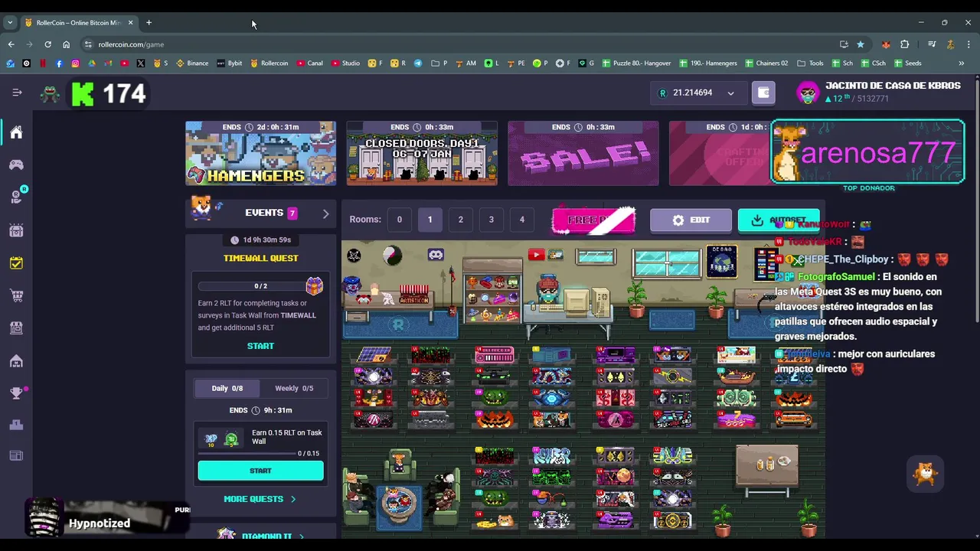Viewport: 980px width, 551px height.
Task: Select room 4 tab
Action: click(522, 220)
